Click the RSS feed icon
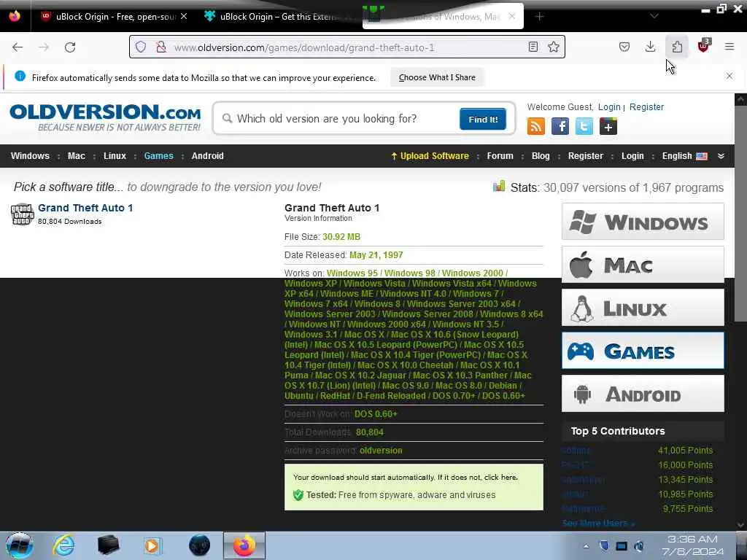This screenshot has width=747, height=560. pyautogui.click(x=536, y=126)
